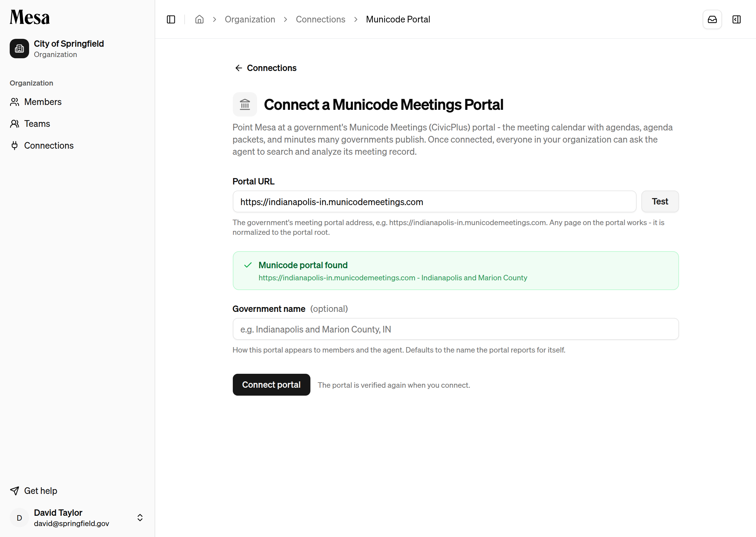Screen dimensions: 756x537
Task: Expand the David Taylor account switcher
Action: tap(140, 518)
